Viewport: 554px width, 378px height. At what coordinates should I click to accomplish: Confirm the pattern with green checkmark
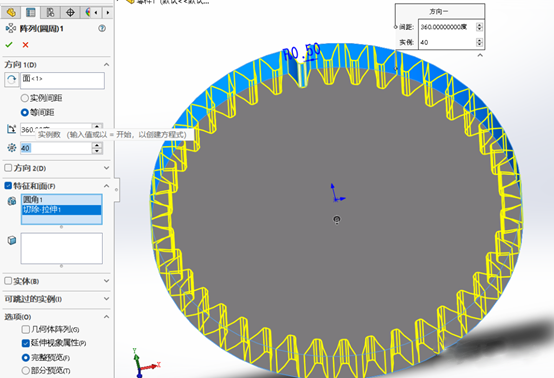click(x=9, y=45)
